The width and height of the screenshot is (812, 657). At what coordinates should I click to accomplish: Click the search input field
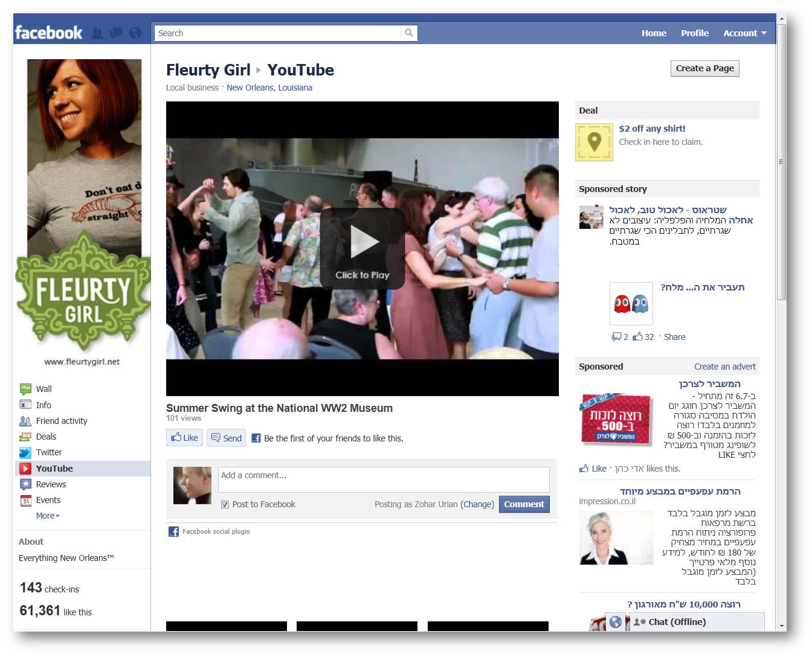pyautogui.click(x=278, y=33)
